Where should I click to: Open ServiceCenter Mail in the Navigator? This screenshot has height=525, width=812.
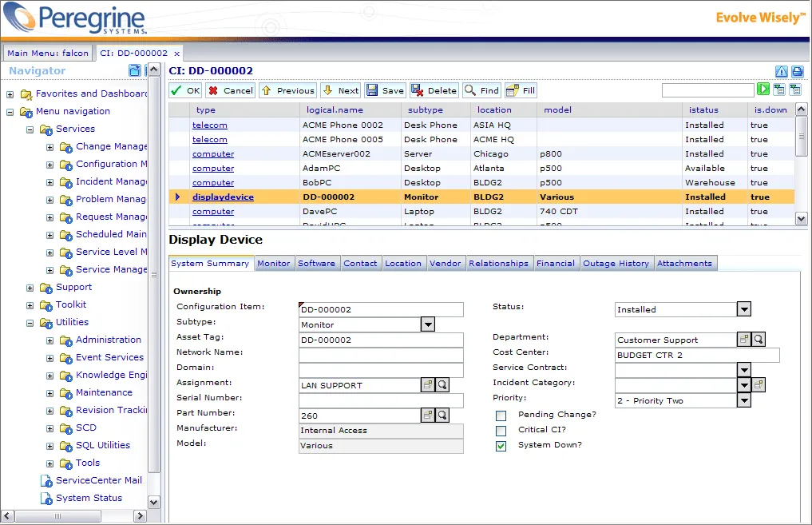98,480
